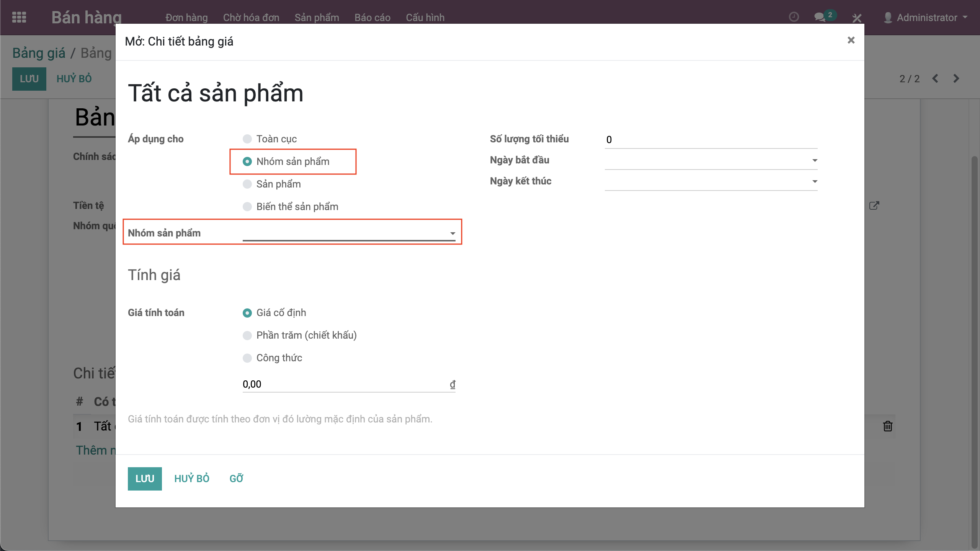Choose Phần trăm (chiết khấu) pricing
Screen dimensions: 980x551
[247, 335]
